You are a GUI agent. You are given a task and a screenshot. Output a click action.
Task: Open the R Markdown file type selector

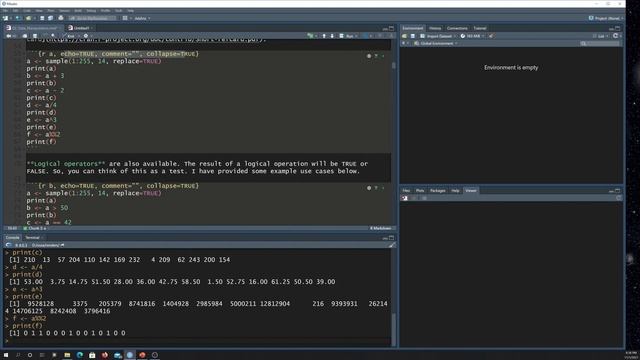(x=381, y=228)
